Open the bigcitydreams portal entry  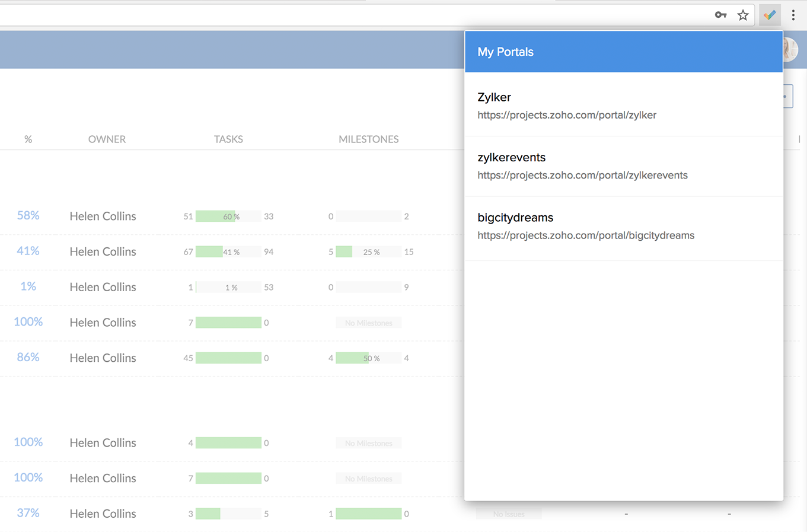[x=624, y=228]
